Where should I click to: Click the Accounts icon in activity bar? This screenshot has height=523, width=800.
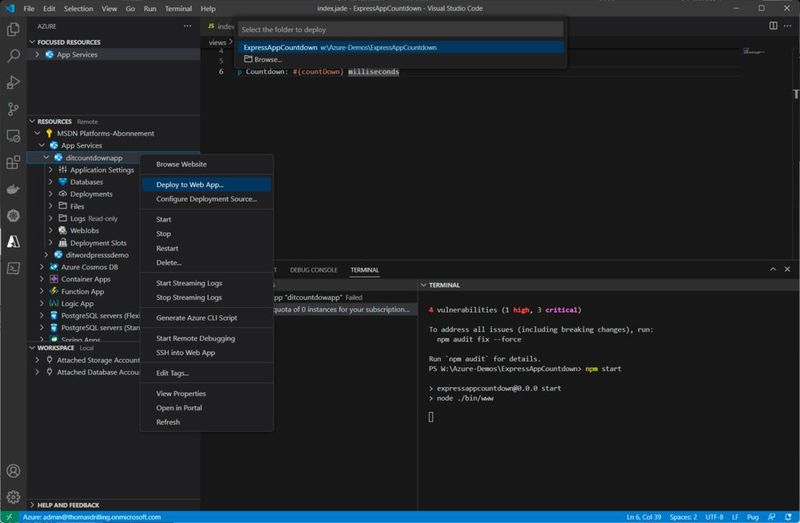[x=14, y=470]
